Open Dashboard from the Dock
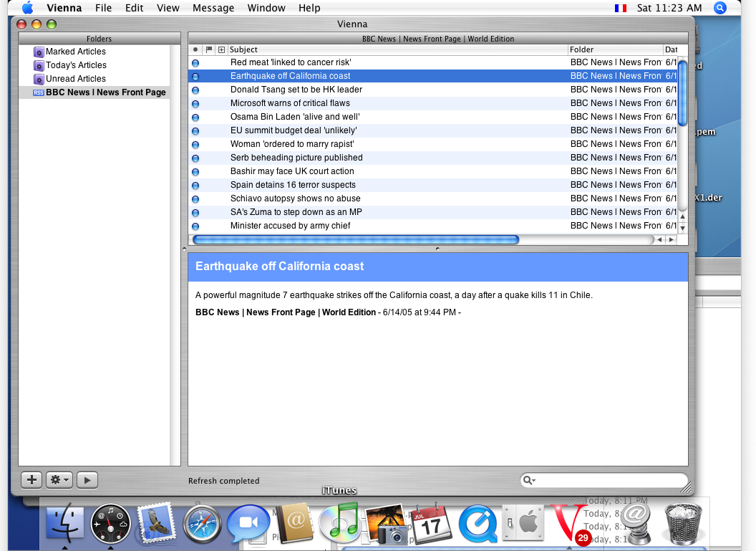Screen dimensions: 756x551 (110, 524)
